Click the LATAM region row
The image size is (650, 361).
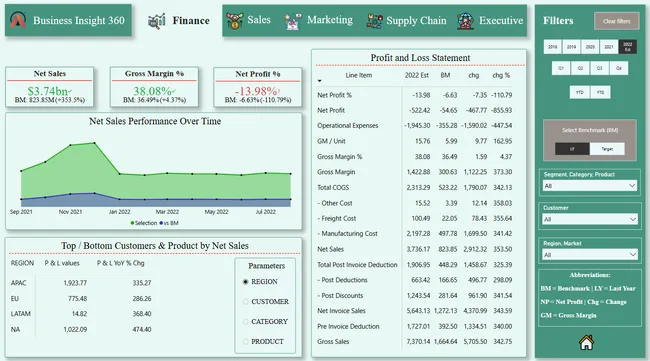coord(81,314)
